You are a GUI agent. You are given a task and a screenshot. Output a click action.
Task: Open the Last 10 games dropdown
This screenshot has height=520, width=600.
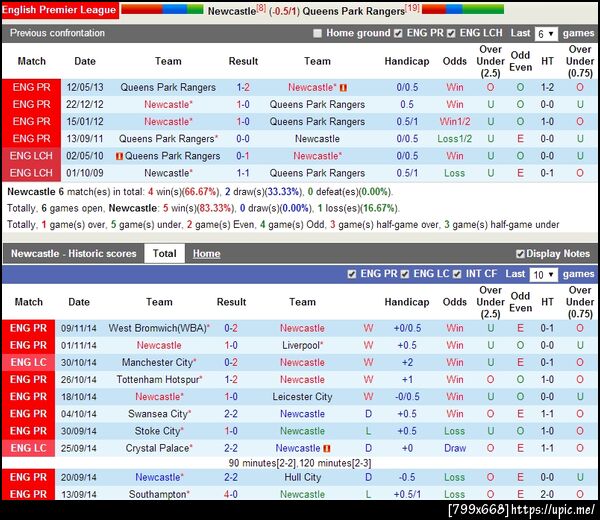pyautogui.click(x=543, y=274)
